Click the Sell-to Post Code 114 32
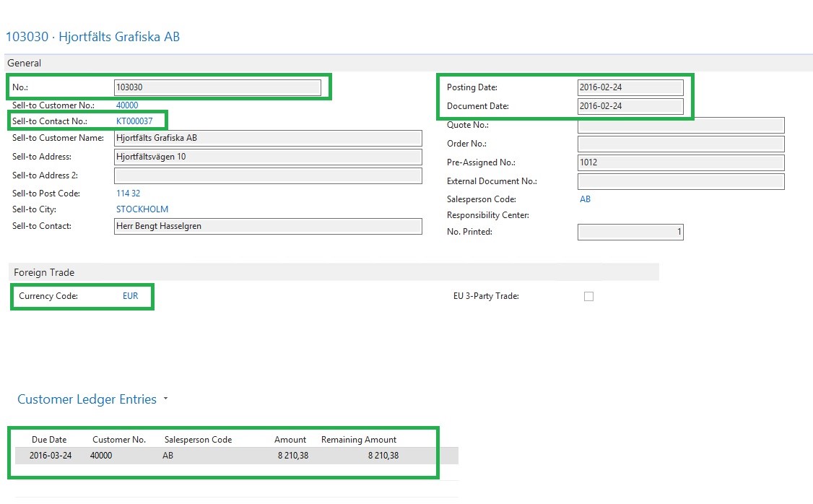Viewport: 813px width, 504px height. coord(128,194)
